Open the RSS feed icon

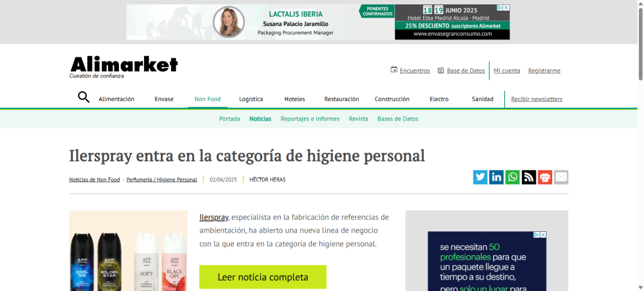coord(529,177)
